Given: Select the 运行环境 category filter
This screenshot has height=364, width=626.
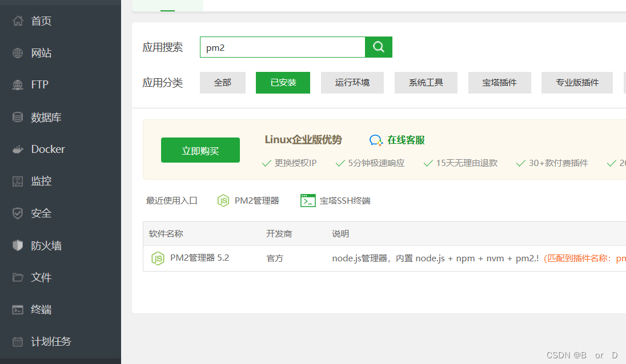Looking at the screenshot, I should 352,83.
